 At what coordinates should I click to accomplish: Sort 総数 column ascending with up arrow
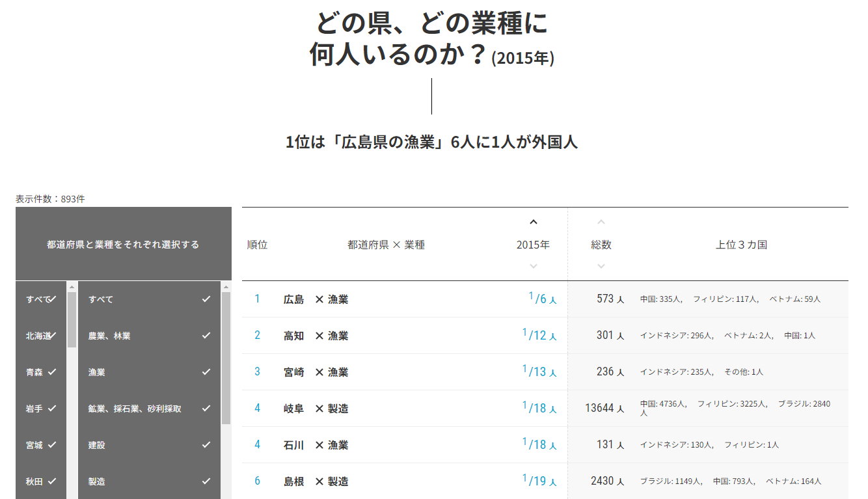point(601,222)
